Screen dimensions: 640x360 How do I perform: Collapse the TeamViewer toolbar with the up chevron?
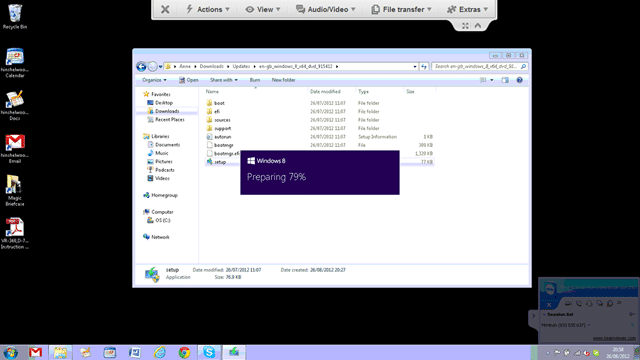point(478,26)
